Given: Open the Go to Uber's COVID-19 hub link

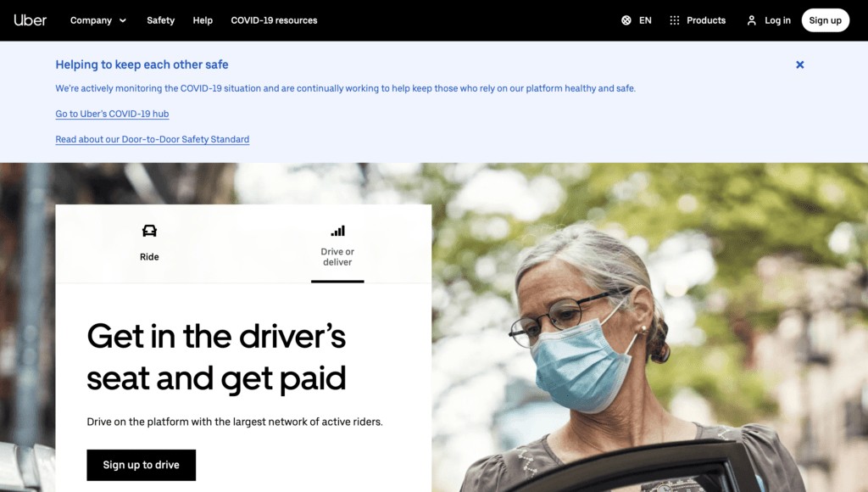Looking at the screenshot, I should pos(112,114).
